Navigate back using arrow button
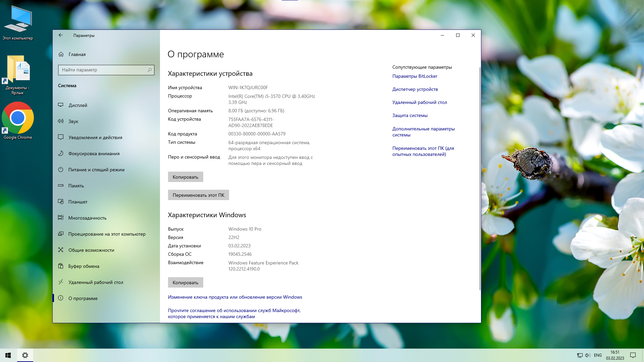Viewport: 644px width, 362px height. pyautogui.click(x=61, y=35)
